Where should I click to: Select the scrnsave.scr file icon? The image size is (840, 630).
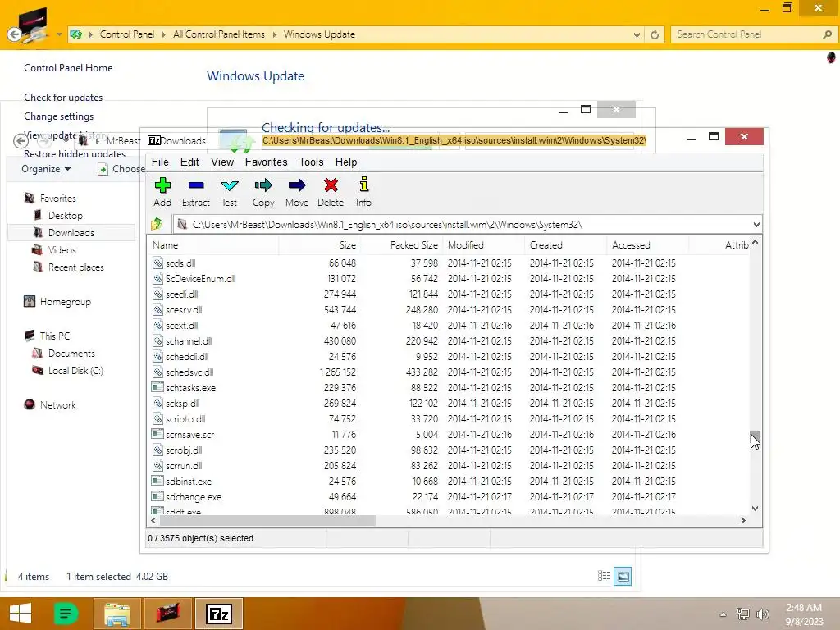coord(157,435)
